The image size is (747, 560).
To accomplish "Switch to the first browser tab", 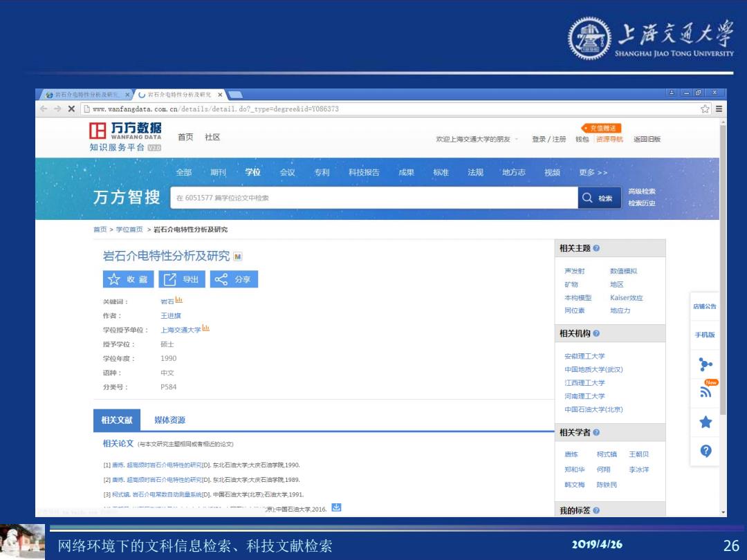I will pyautogui.click(x=86, y=95).
